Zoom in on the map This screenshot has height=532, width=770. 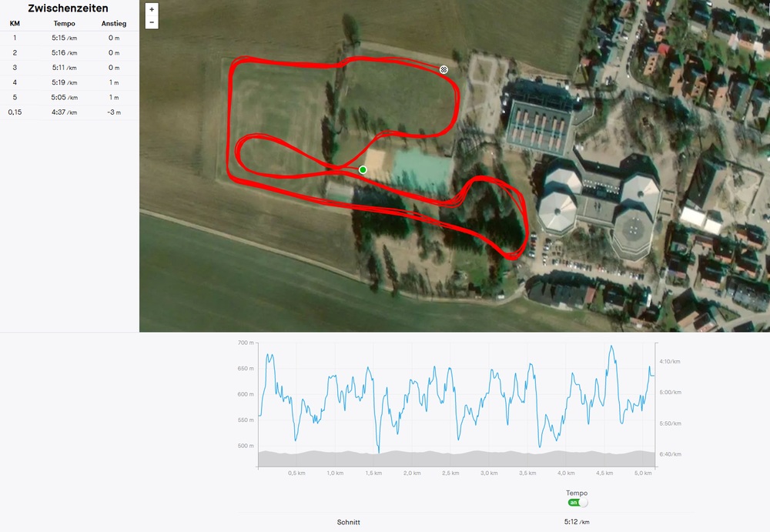coord(152,9)
